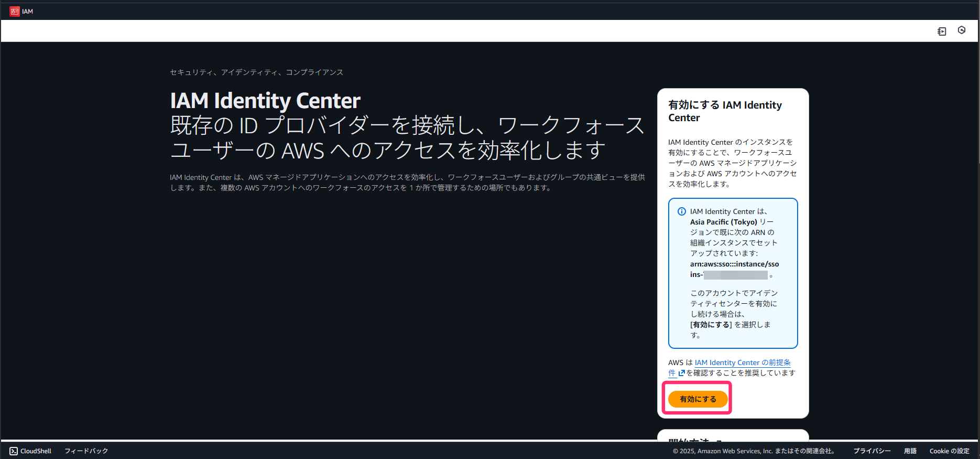Screen dimensions: 980x459
Task: Open the IAM Identity Center の前提条件 link
Action: click(729, 368)
